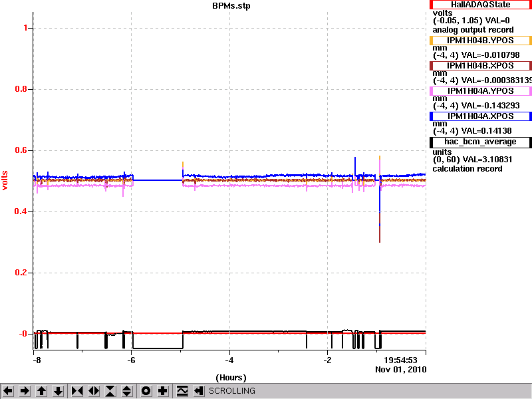Click the calculation record text
The height and width of the screenshot is (399, 532).
(x=467, y=169)
